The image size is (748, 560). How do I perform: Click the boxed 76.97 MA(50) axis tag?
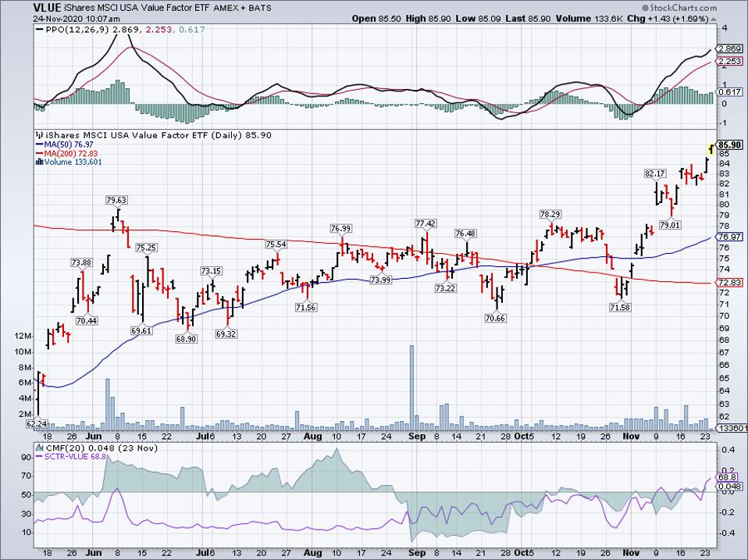coord(730,237)
